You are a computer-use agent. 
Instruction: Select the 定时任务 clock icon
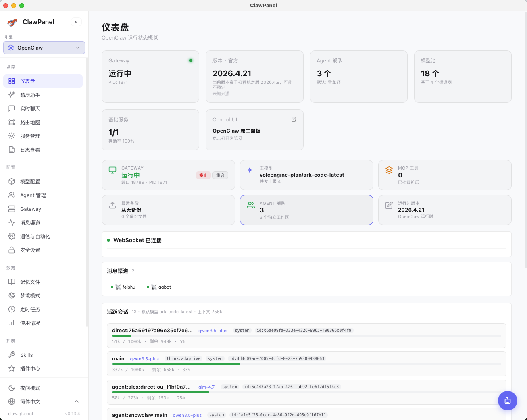[12, 309]
